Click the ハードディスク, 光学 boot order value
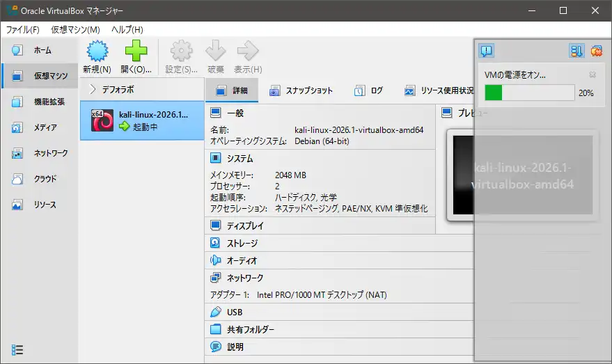This screenshot has width=612, height=364. pyautogui.click(x=306, y=198)
